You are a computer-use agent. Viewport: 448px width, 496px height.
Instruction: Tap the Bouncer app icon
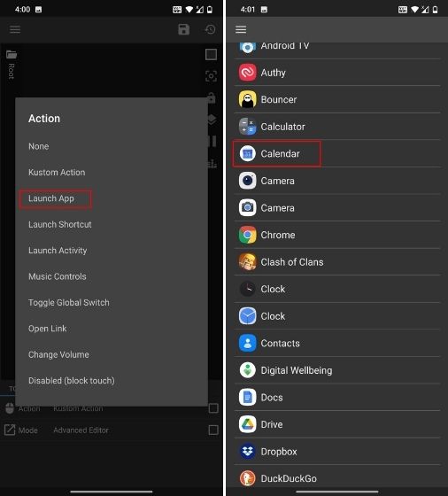tap(247, 99)
